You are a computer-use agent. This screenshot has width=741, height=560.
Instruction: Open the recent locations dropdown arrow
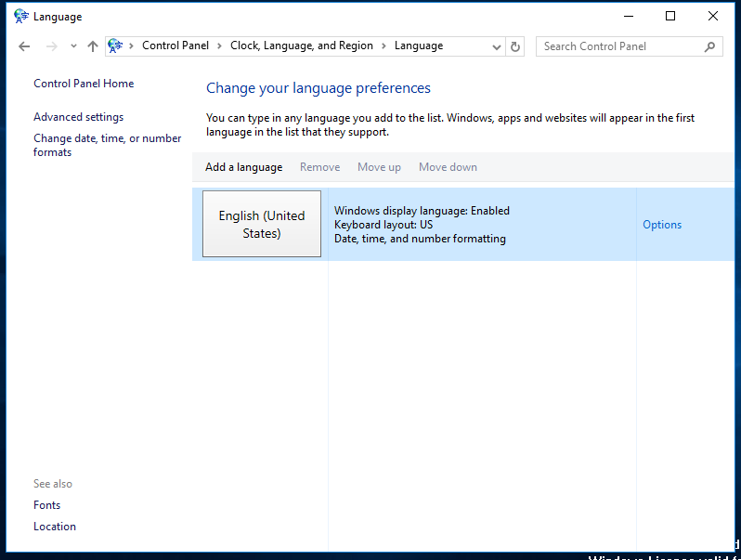click(73, 46)
